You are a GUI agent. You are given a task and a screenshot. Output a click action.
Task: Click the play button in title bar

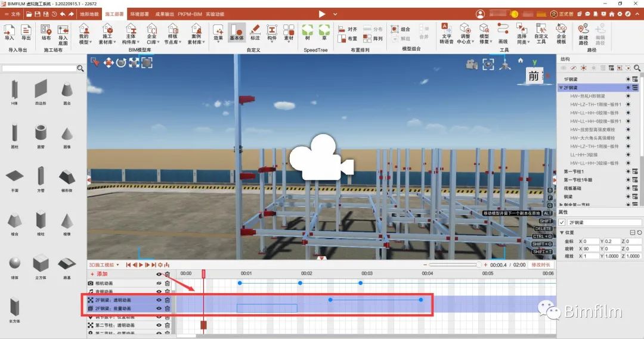coord(322,14)
